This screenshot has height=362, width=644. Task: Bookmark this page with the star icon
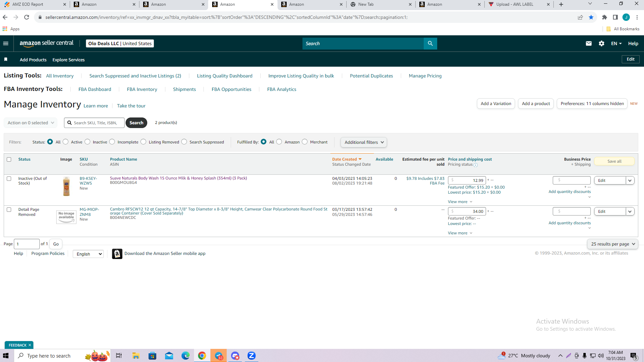coord(591,17)
